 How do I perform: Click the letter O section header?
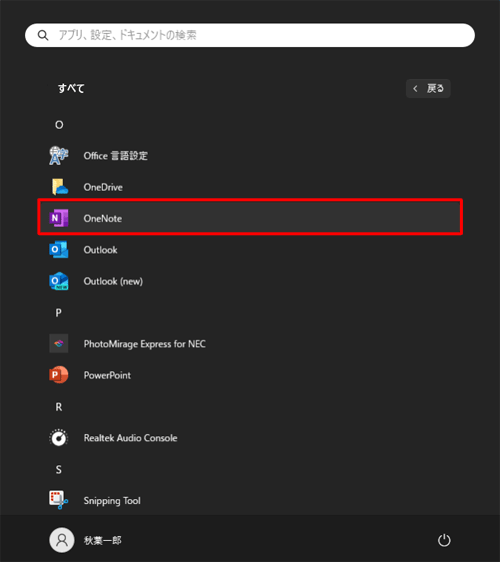point(59,125)
